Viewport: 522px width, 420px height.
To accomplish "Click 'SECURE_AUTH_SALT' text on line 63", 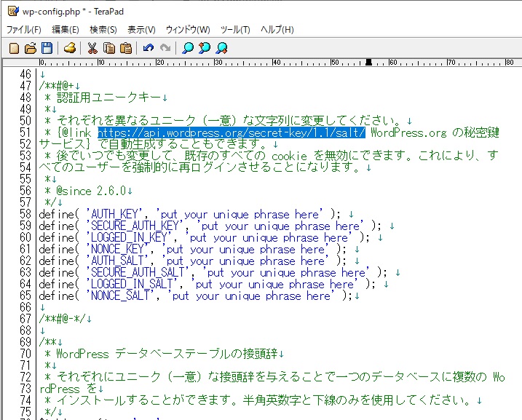I will pos(138,272).
